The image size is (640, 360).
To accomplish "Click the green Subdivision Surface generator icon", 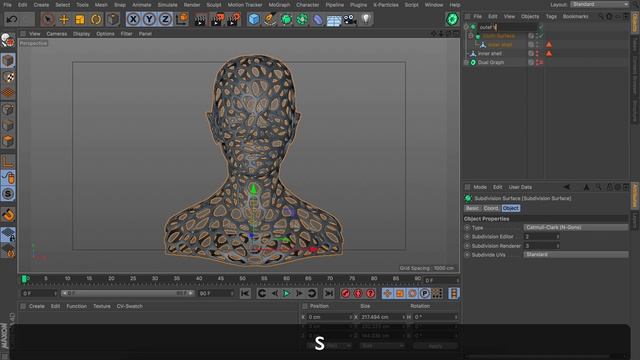I will (x=286, y=19).
